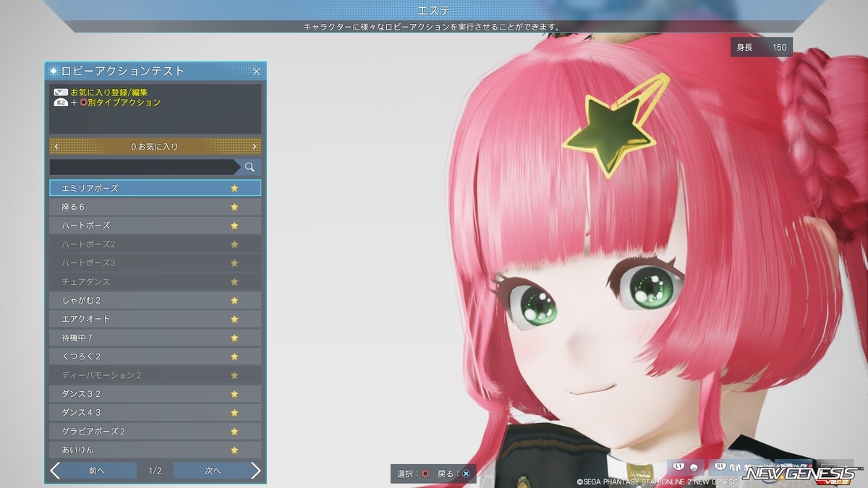Select the 座る6 action
868x488 pixels.
click(155, 207)
